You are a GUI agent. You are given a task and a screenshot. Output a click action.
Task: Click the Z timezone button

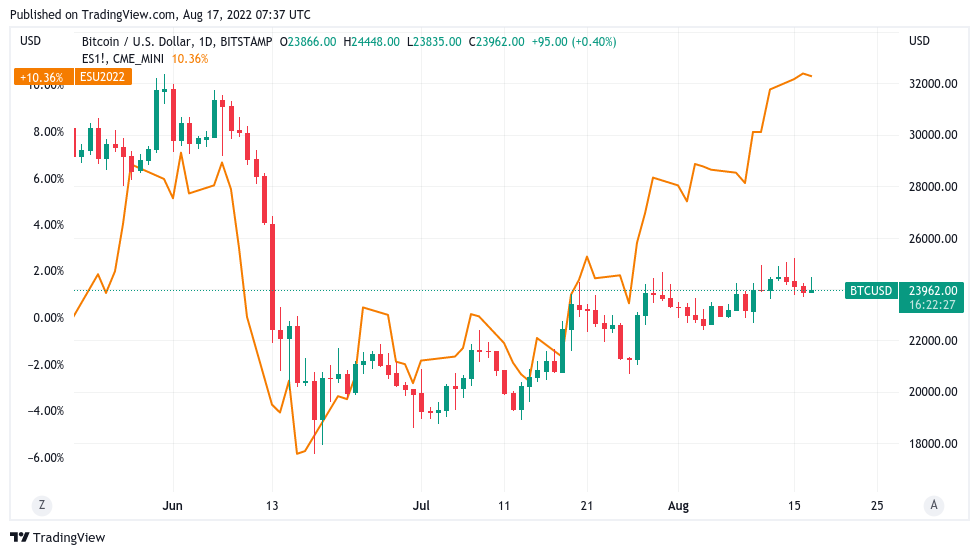(x=42, y=505)
